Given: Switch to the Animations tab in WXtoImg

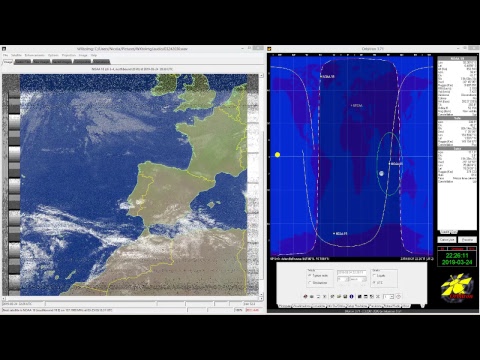Looking at the screenshot, I should [101, 62].
